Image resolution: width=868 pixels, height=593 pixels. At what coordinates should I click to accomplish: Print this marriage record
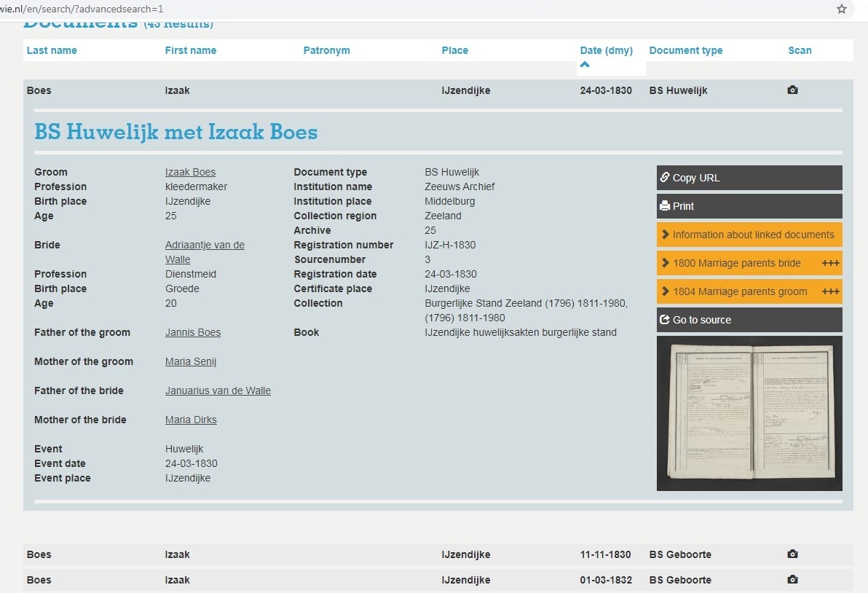point(749,206)
